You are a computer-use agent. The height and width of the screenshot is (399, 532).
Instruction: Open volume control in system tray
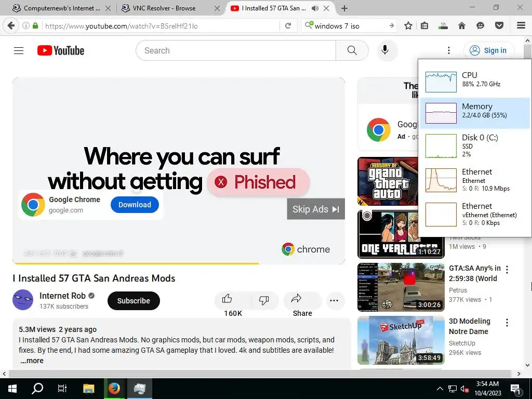click(x=464, y=389)
